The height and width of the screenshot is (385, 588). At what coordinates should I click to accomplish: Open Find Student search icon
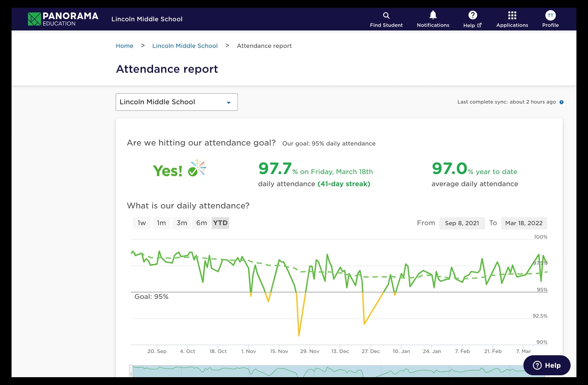point(386,15)
